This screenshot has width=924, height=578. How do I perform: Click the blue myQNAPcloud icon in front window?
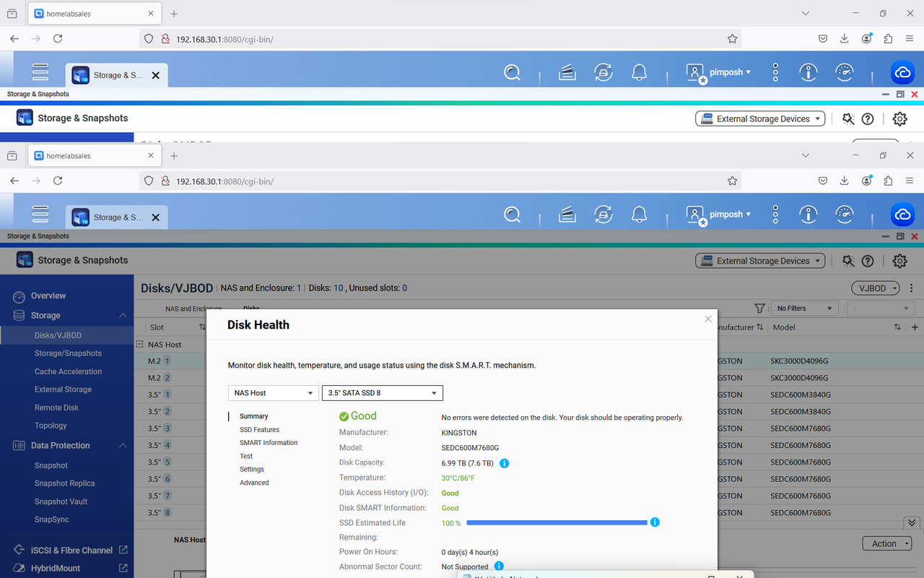(902, 214)
